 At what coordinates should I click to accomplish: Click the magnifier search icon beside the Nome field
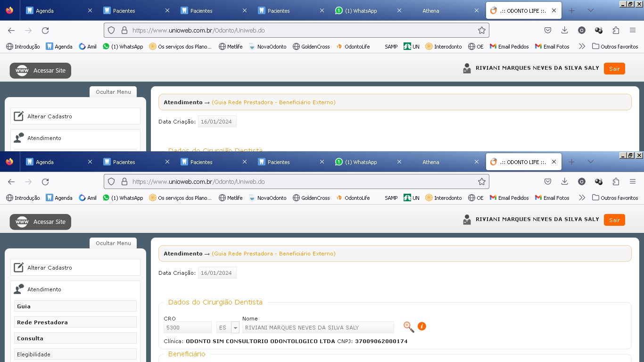point(408,327)
